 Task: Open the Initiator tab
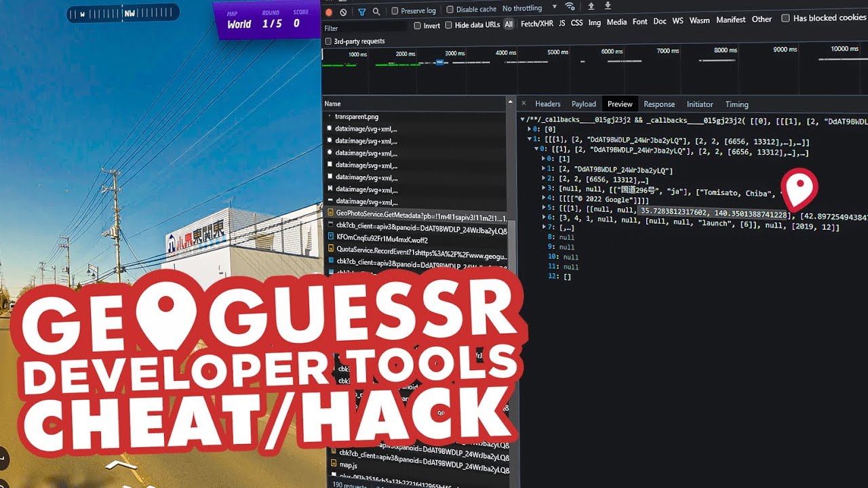click(700, 104)
